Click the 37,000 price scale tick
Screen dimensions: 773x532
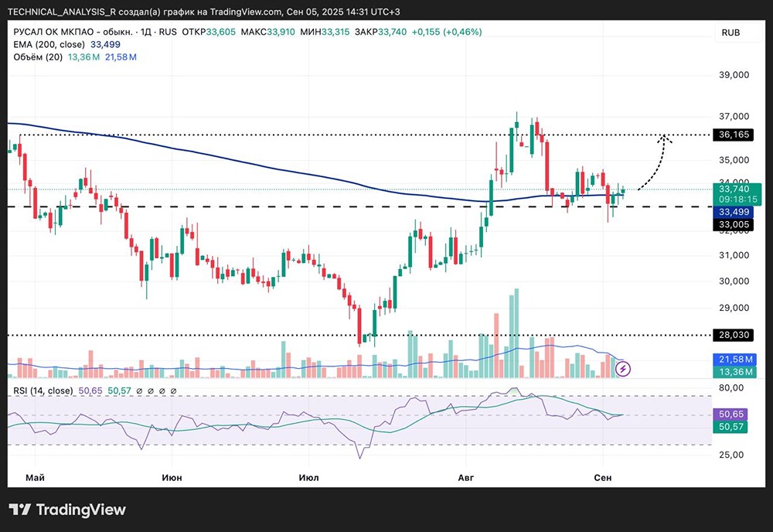[734, 117]
